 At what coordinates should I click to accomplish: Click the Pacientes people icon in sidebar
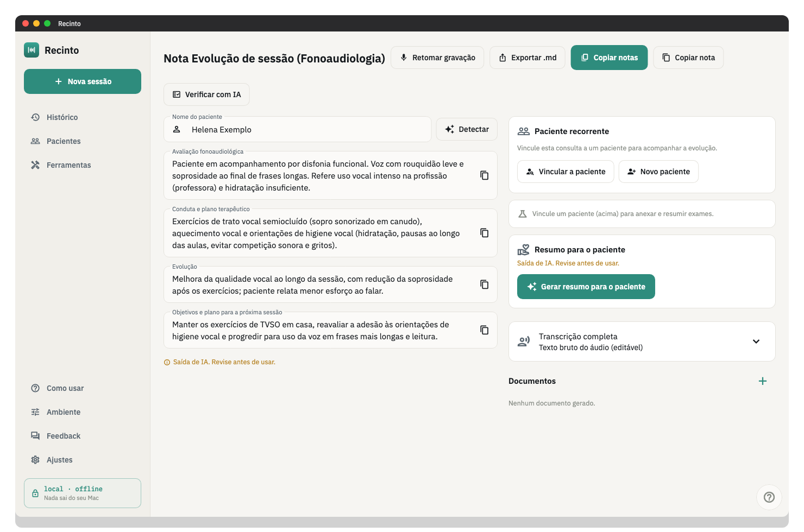click(x=35, y=141)
